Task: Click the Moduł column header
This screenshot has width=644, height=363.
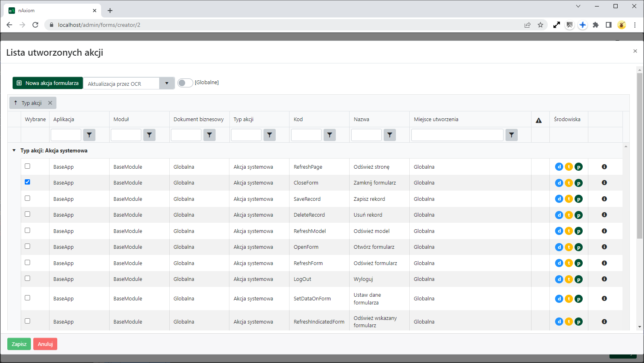Action: [121, 119]
